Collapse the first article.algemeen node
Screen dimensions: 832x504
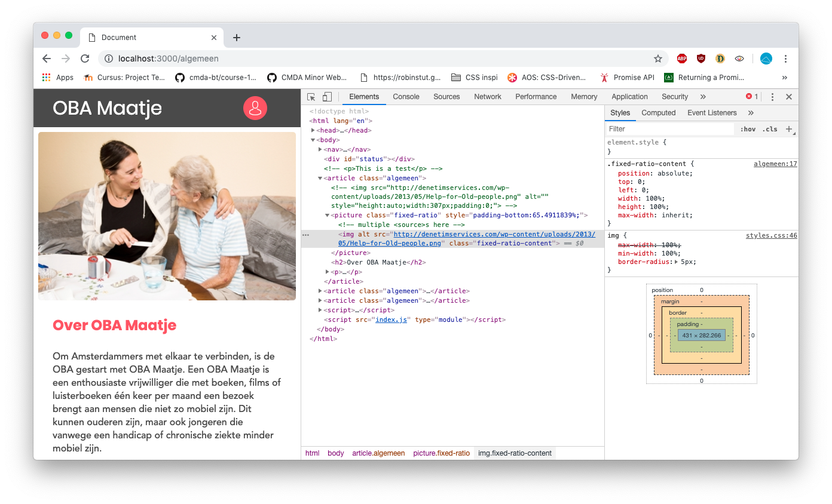(x=320, y=178)
